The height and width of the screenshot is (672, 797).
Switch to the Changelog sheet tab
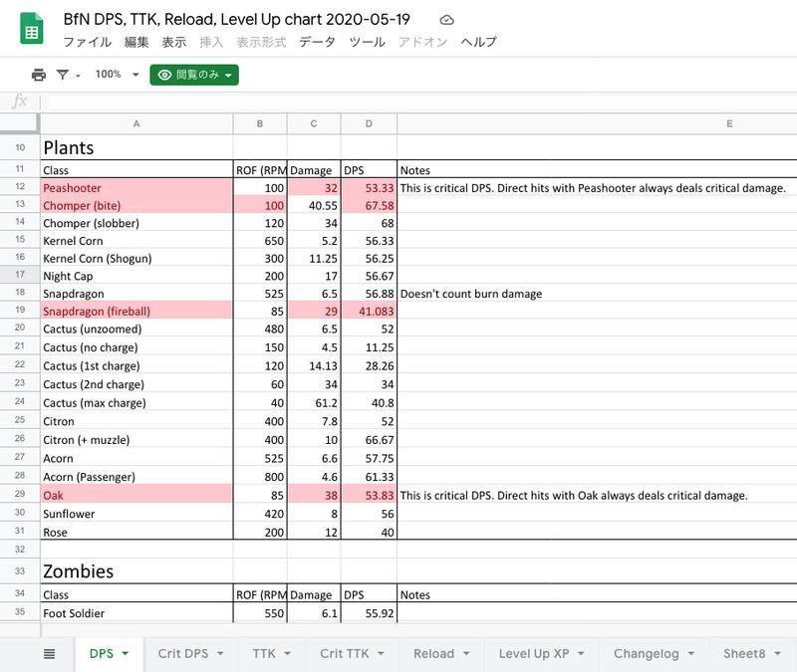pyautogui.click(x=646, y=654)
